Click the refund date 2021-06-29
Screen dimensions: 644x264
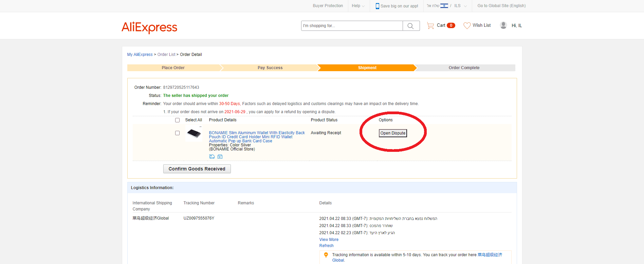pos(235,112)
